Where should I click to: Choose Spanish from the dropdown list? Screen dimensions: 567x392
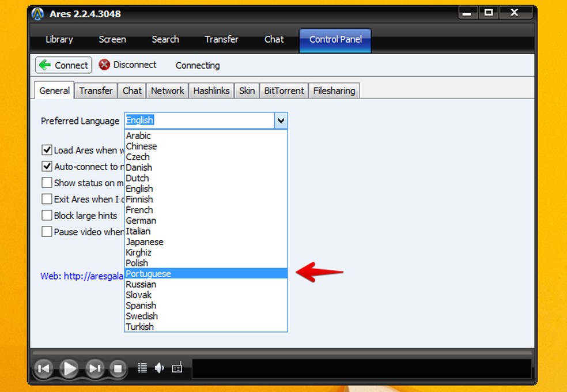[x=206, y=305]
